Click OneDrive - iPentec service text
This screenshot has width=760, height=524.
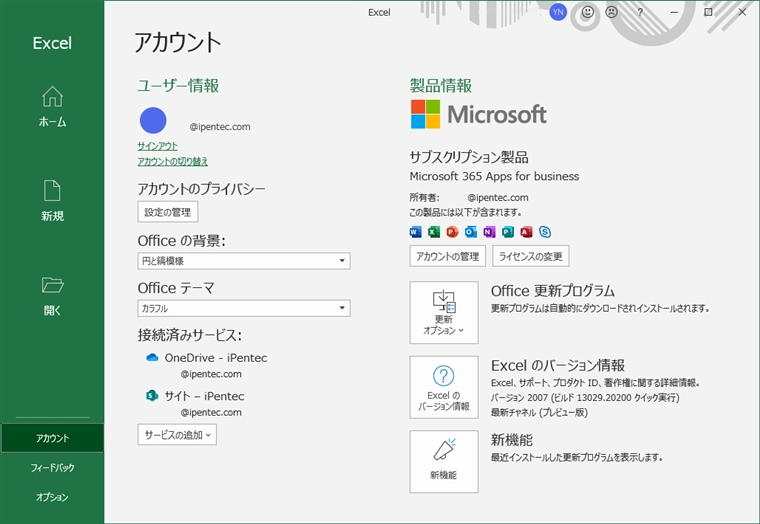[x=216, y=358]
